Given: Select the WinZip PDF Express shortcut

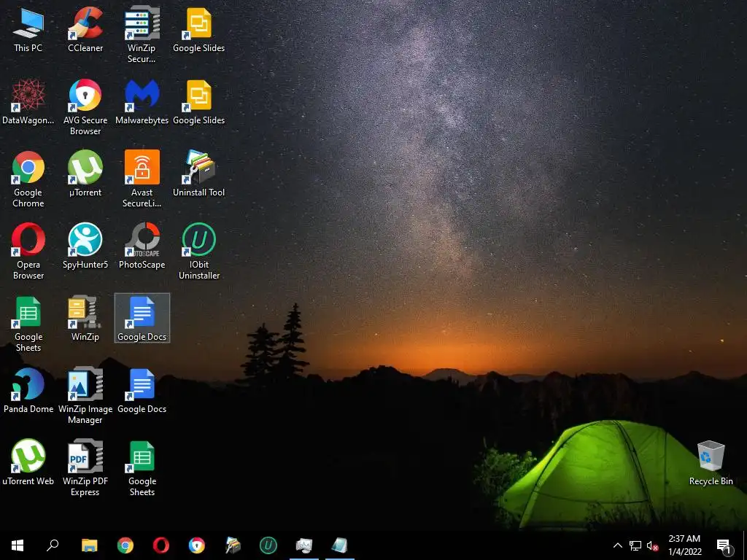Looking at the screenshot, I should pyautogui.click(x=85, y=468).
